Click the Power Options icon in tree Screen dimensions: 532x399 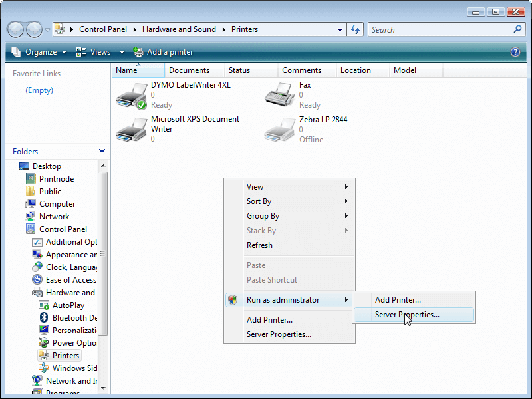(44, 342)
